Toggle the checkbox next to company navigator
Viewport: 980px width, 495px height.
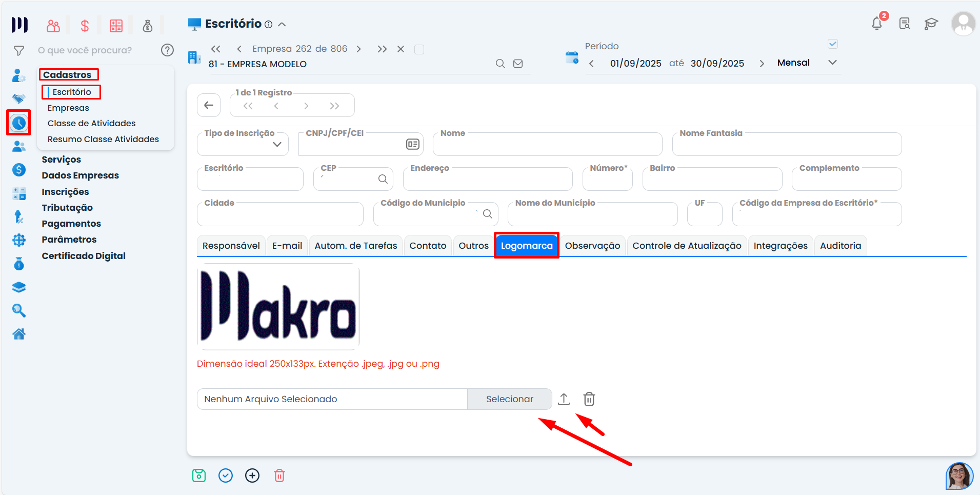click(419, 49)
